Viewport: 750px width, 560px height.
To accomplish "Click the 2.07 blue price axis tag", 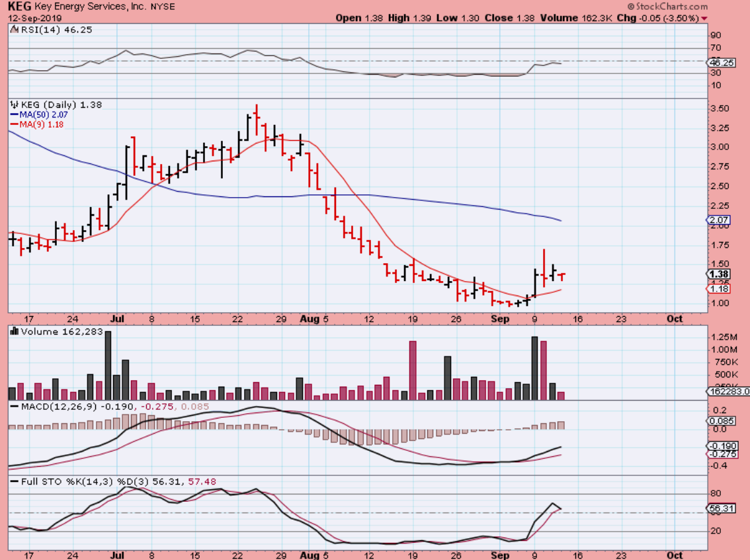I will click(718, 220).
